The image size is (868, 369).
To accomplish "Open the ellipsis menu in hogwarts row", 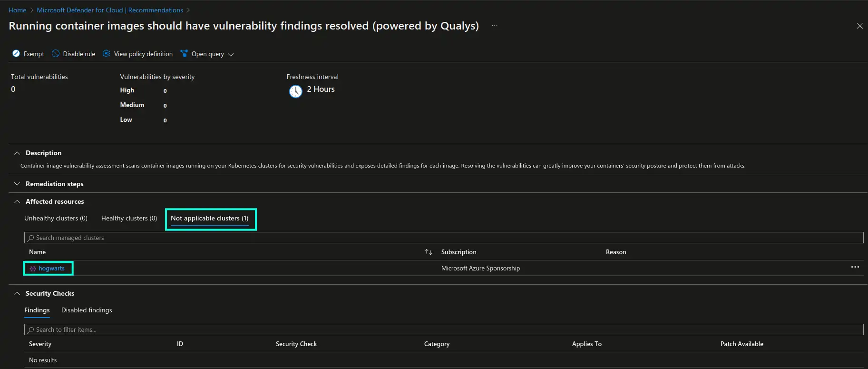I will (x=855, y=267).
